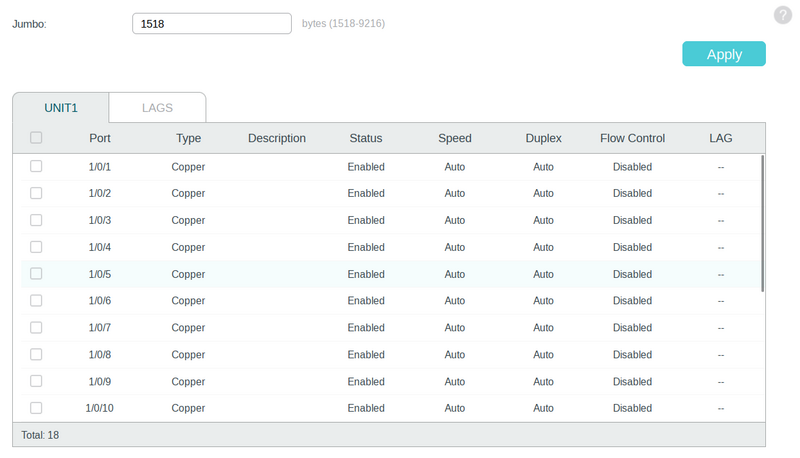Focus the Jumbo bytes input field

click(212, 24)
